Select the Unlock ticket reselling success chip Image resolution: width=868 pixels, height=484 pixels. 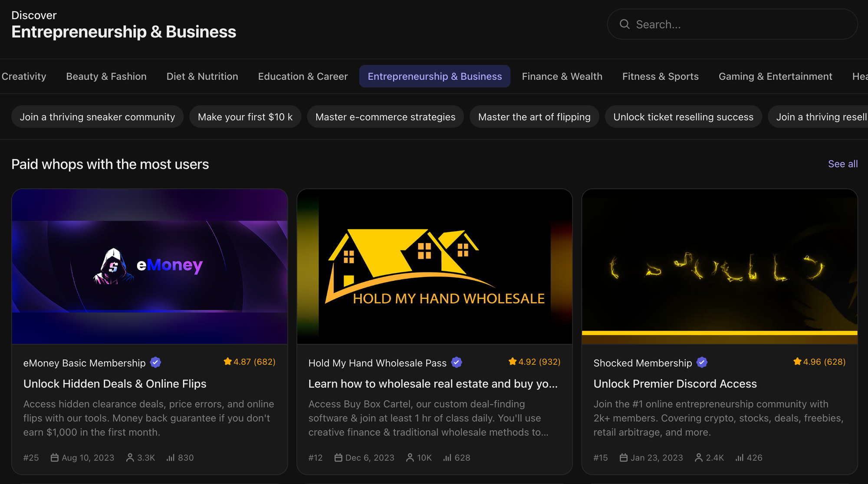[x=683, y=116]
